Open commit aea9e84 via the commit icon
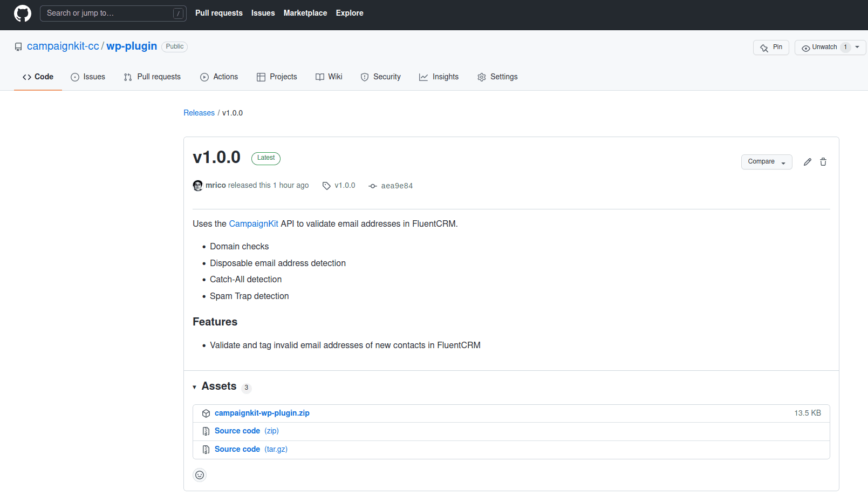The image size is (868, 502). [373, 186]
